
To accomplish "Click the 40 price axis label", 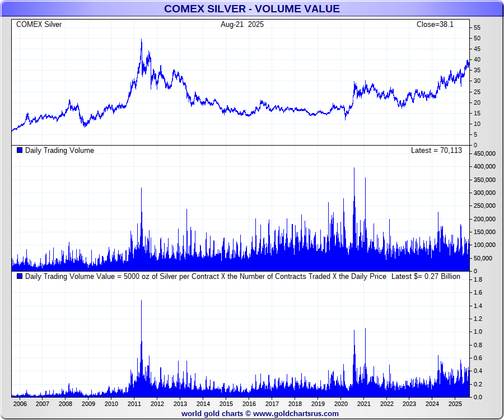I will [x=477, y=59].
